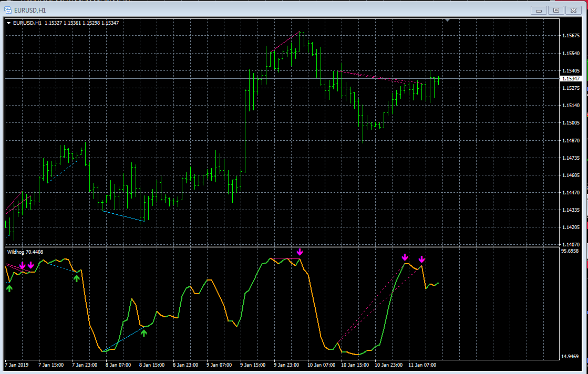This screenshot has width=588, height=374.
Task: Click the 9 Jan 15:00 time axis label
Action: click(253, 365)
